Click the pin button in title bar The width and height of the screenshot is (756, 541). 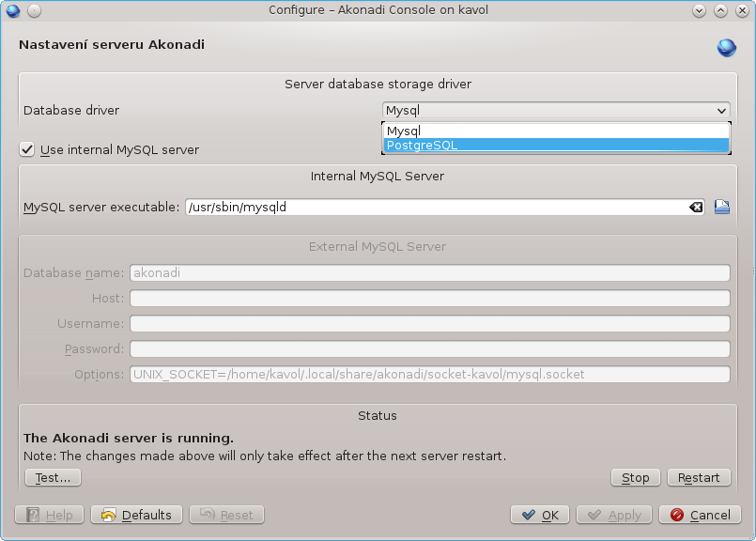[34, 10]
